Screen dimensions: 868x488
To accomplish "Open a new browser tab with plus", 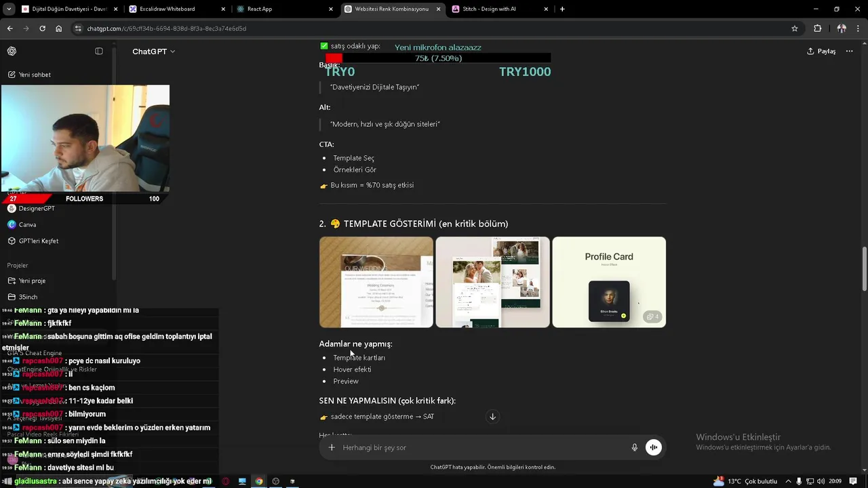I will (562, 9).
